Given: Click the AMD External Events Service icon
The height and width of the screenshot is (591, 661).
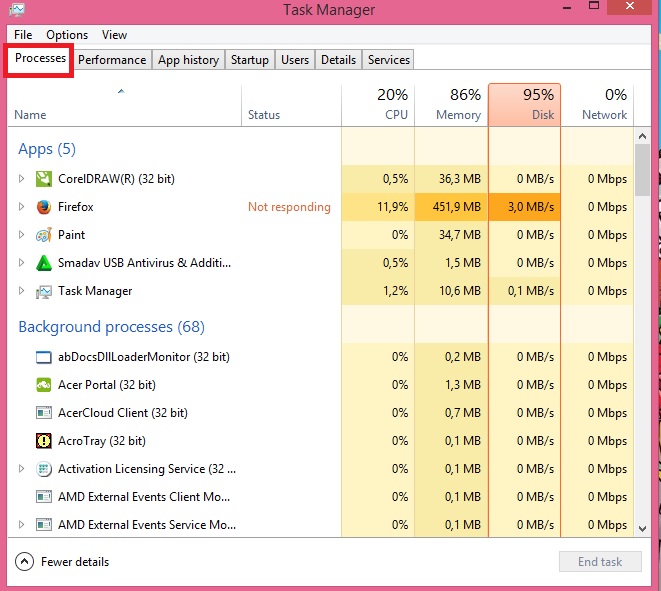Looking at the screenshot, I should click(x=44, y=525).
